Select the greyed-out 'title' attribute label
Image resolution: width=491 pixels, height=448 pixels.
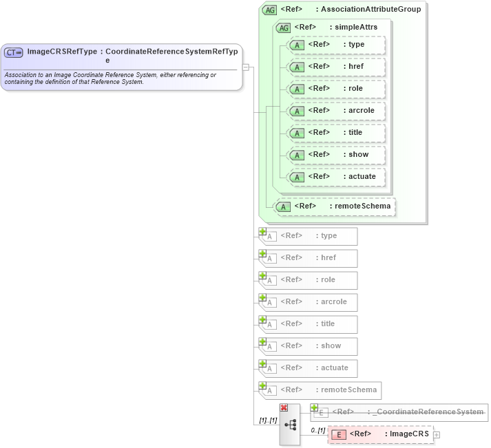(x=328, y=323)
